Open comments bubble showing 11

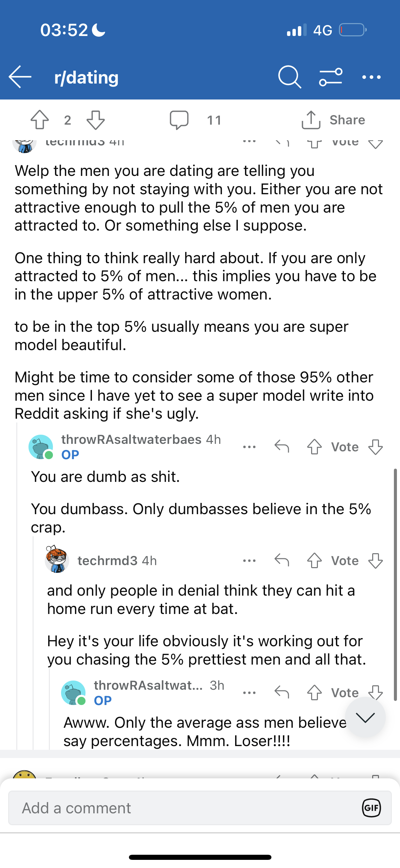179,120
